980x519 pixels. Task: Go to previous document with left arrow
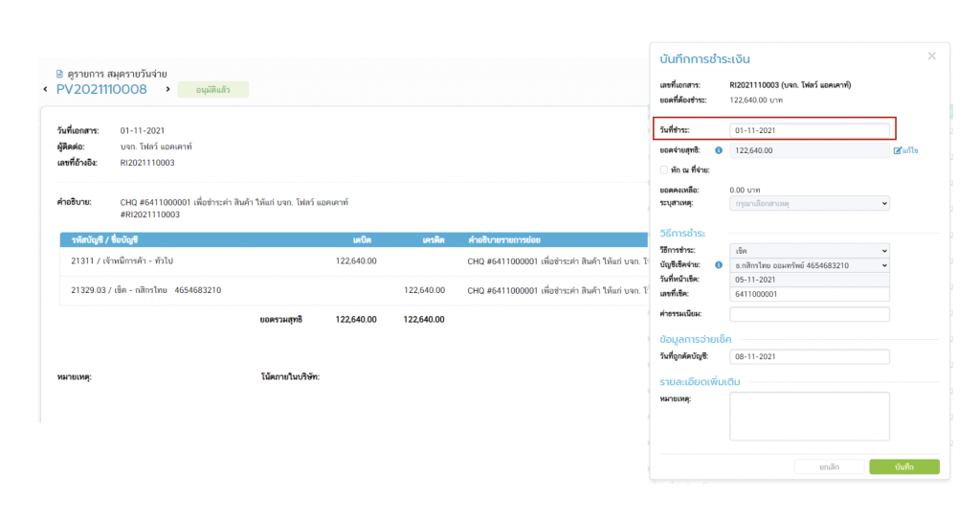coord(46,90)
